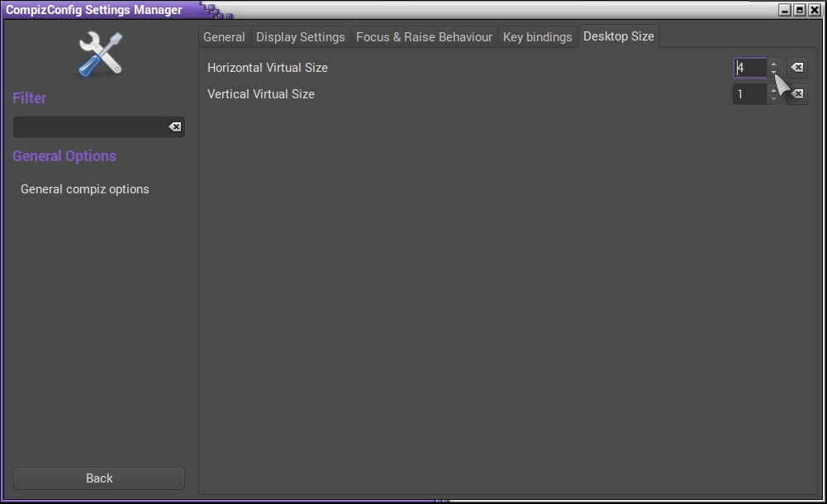The image size is (827, 504).
Task: Open the Display Settings tab
Action: pos(300,37)
